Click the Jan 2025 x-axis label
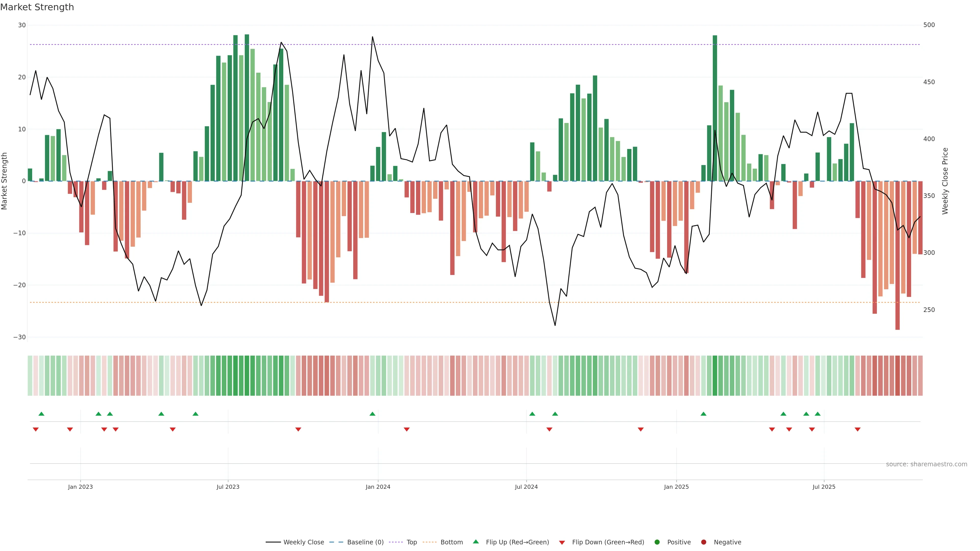 point(676,487)
